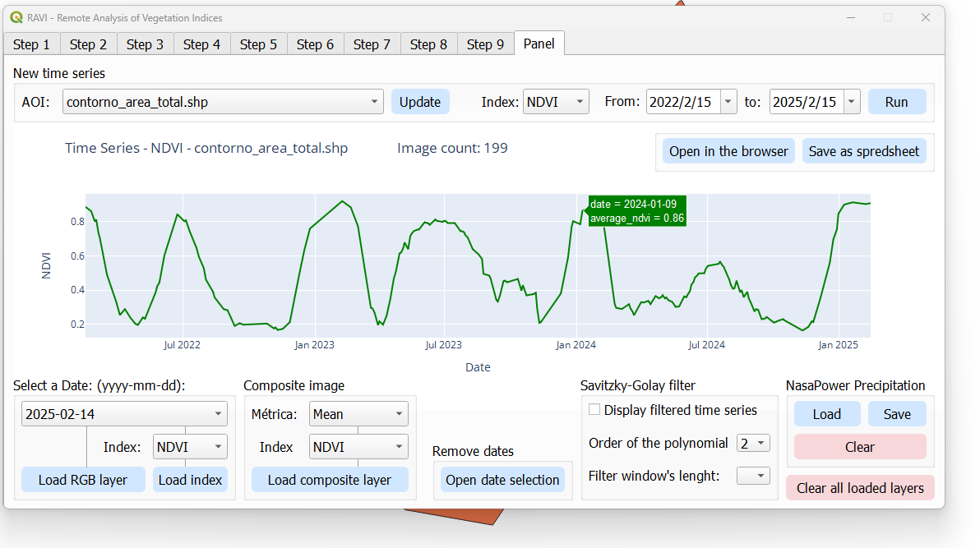Viewport: 980px width, 548px height.
Task: Switch to the Step 3 tab
Action: [x=145, y=44]
